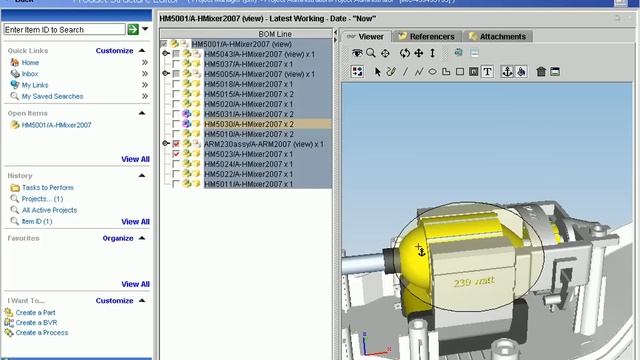Expand the HM5005/A-HMixer2007 tree node
This screenshot has height=360, width=640.
coord(165,73)
